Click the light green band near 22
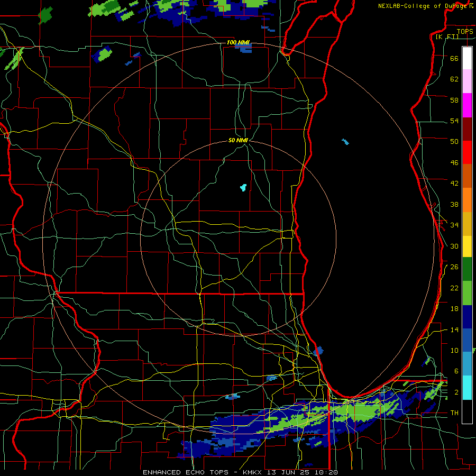 [x=467, y=293]
